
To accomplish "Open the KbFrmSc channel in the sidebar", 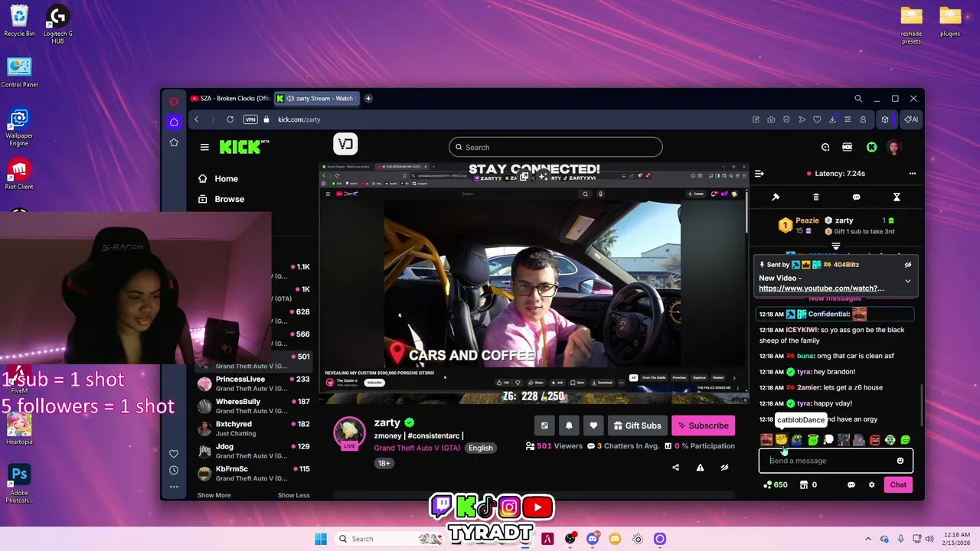I will pos(254,473).
